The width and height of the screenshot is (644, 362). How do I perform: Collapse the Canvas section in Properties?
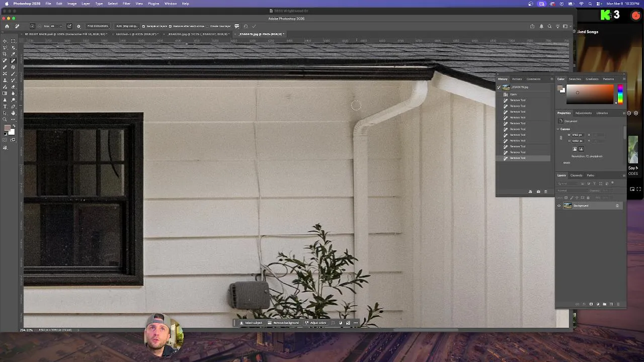pyautogui.click(x=558, y=129)
